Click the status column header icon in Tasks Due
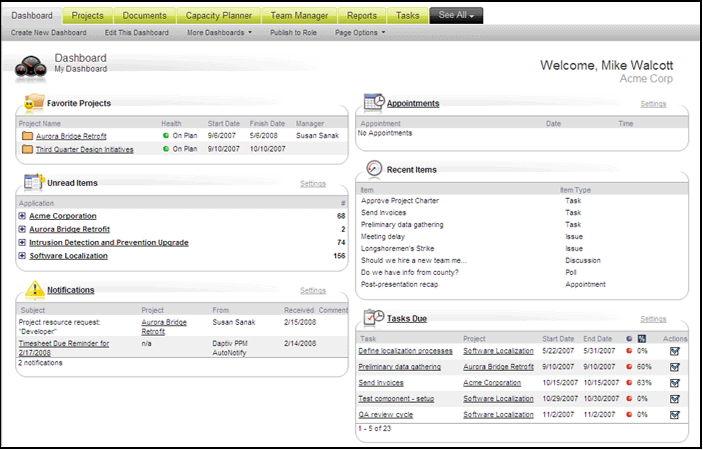This screenshot has width=703, height=450. tap(629, 339)
